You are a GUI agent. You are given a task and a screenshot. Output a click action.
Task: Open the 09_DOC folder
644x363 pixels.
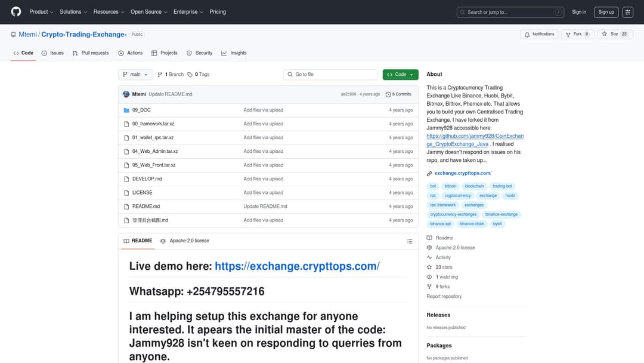point(141,110)
